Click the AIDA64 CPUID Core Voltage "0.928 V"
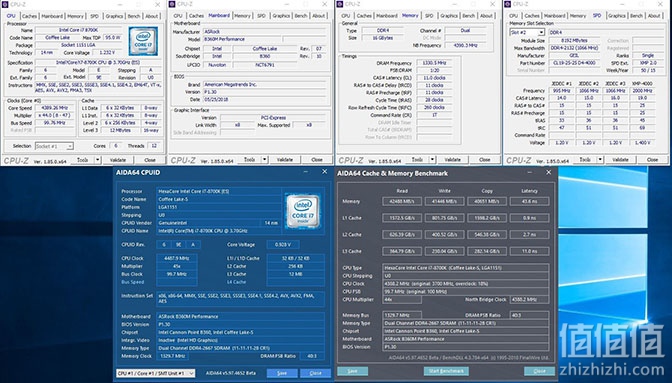The image size is (672, 383). (x=283, y=245)
